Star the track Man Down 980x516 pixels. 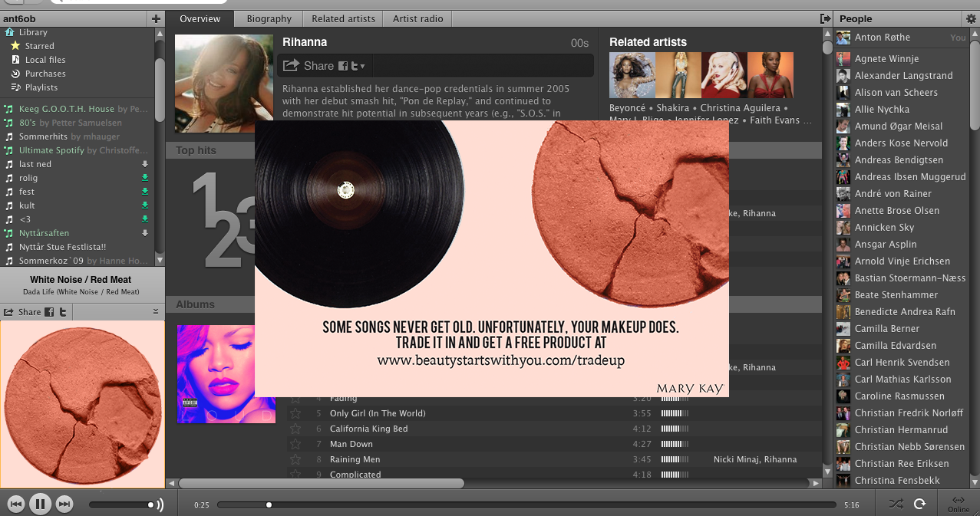(x=295, y=444)
